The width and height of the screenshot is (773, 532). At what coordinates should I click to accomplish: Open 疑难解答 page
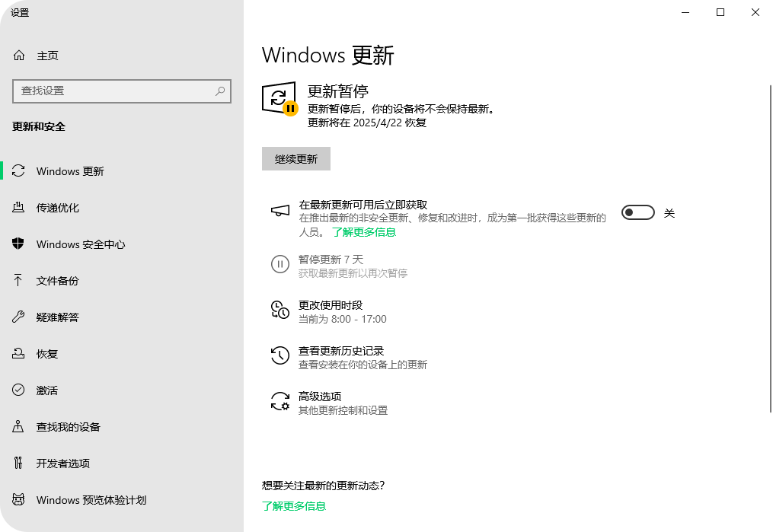[x=122, y=317]
